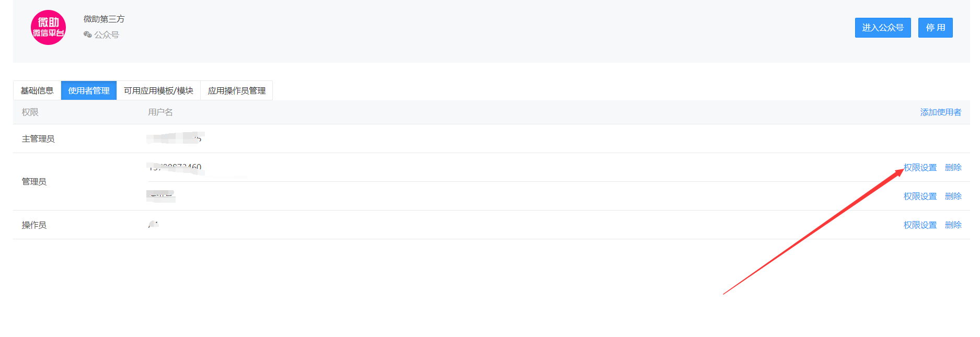
Task: Click the 操作员 username entry
Action: coord(153,225)
